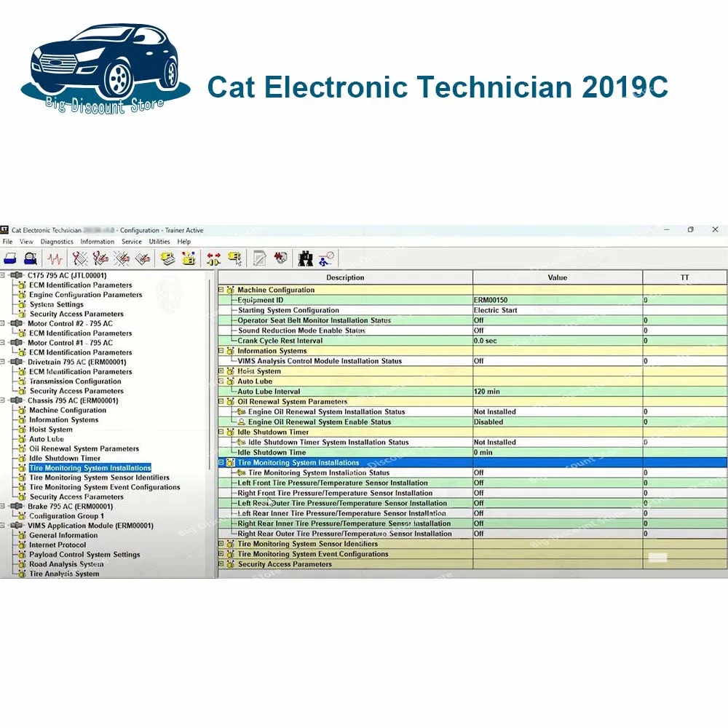The width and height of the screenshot is (728, 728).
Task: Open the View menu
Action: coord(26,242)
